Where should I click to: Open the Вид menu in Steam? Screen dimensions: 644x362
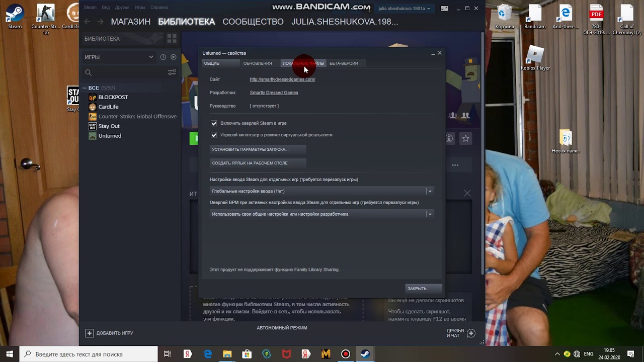(x=106, y=8)
